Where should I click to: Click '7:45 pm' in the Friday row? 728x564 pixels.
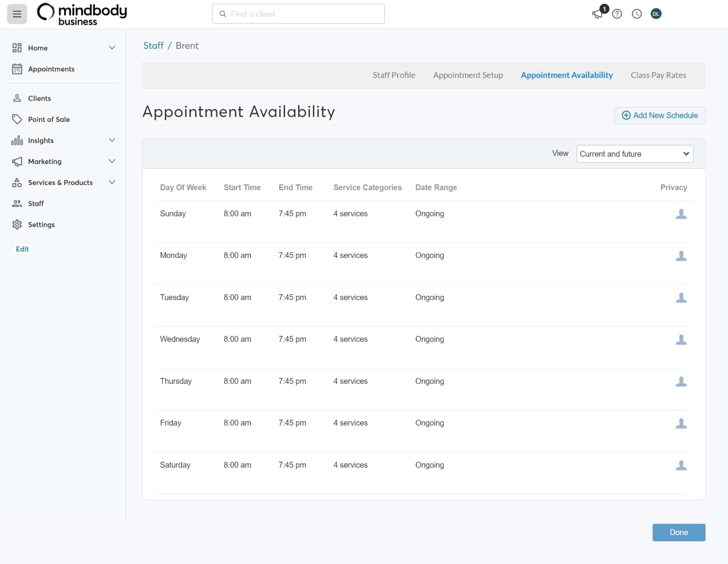(292, 423)
